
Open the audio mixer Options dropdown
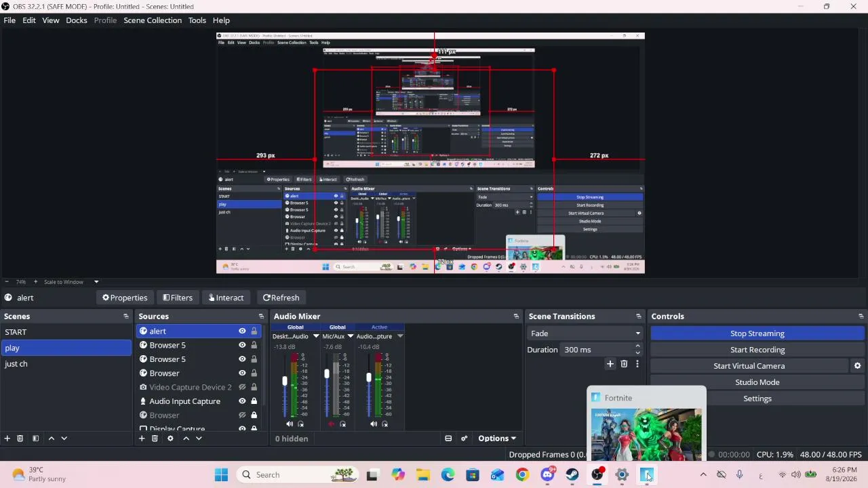click(x=497, y=439)
